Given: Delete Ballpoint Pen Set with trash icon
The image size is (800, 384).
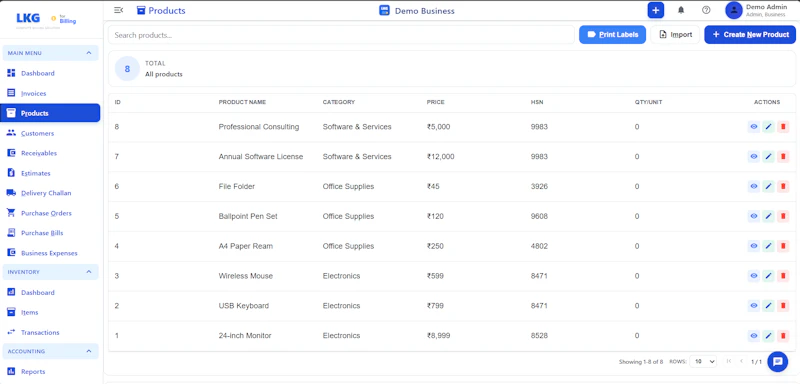Looking at the screenshot, I should (783, 216).
